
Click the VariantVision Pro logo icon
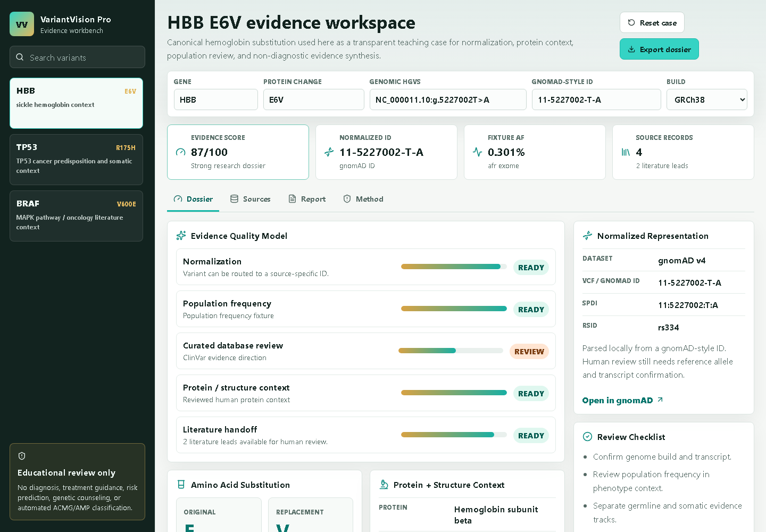(x=22, y=24)
